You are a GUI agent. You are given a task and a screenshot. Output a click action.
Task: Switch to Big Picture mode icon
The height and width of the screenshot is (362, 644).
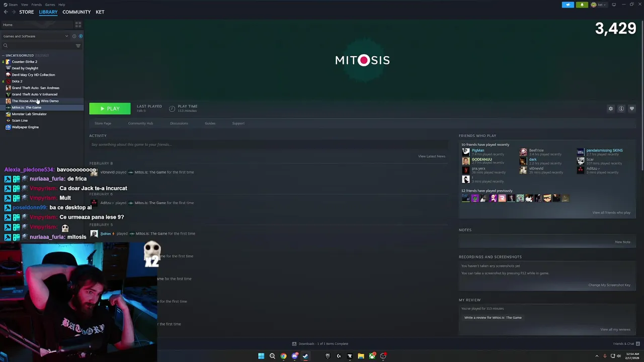(x=614, y=5)
